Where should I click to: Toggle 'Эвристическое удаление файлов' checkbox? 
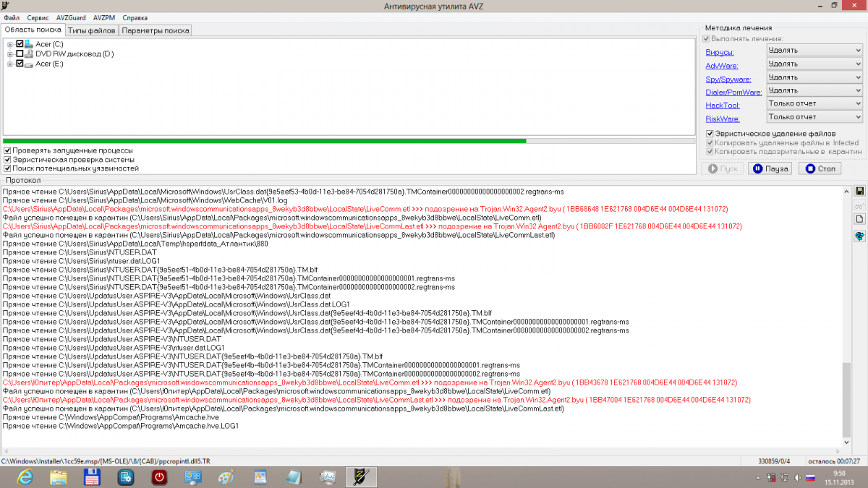point(710,134)
